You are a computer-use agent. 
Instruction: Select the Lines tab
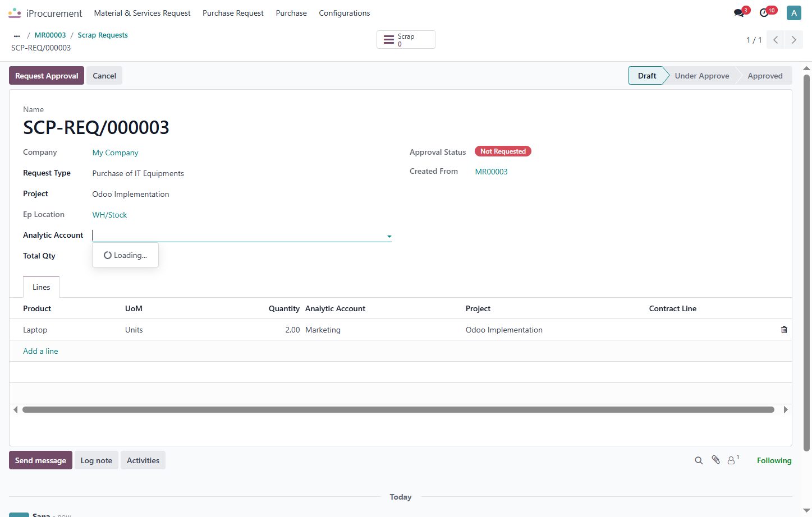(x=41, y=287)
